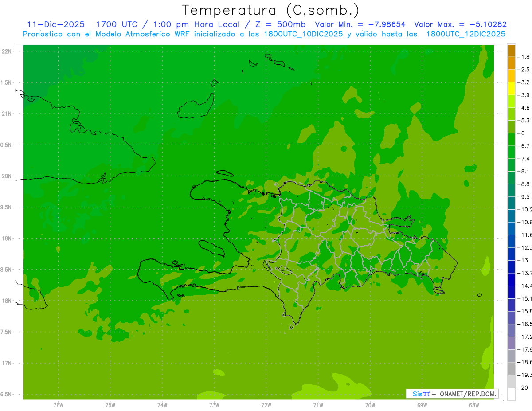This screenshot has width=532, height=411.
Task: Pick the lime swatch between -3.9 and -4.6
Action: [511, 102]
